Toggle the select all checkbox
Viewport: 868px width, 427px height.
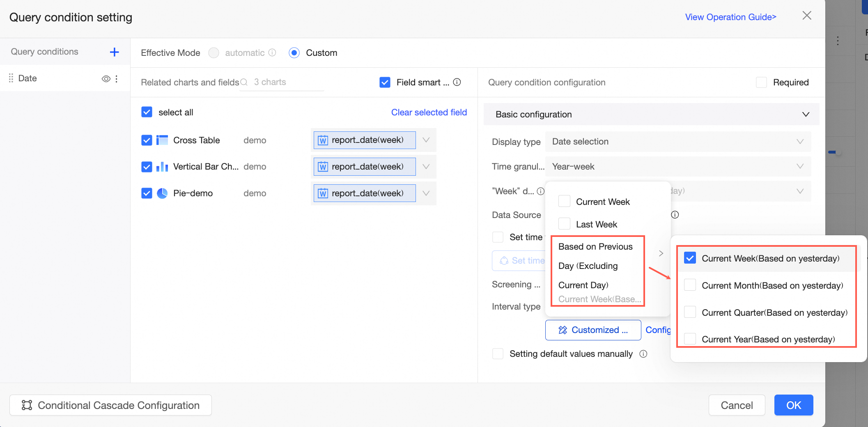(147, 112)
